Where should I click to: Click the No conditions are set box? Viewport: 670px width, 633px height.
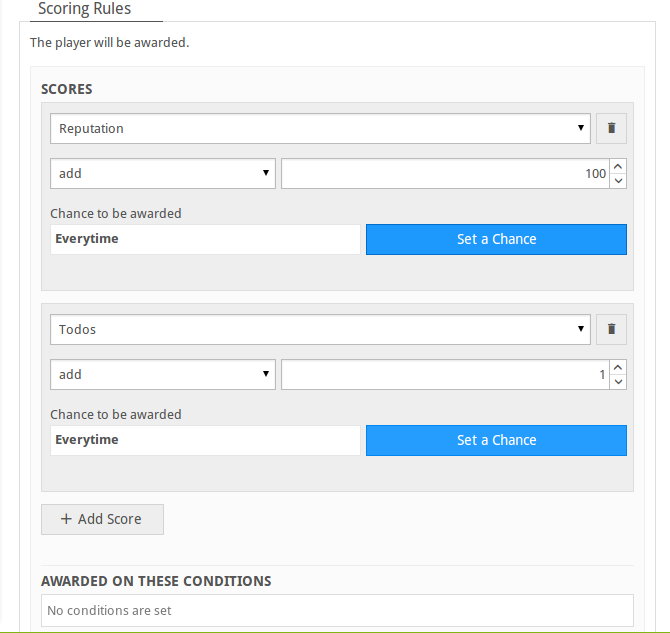click(337, 610)
